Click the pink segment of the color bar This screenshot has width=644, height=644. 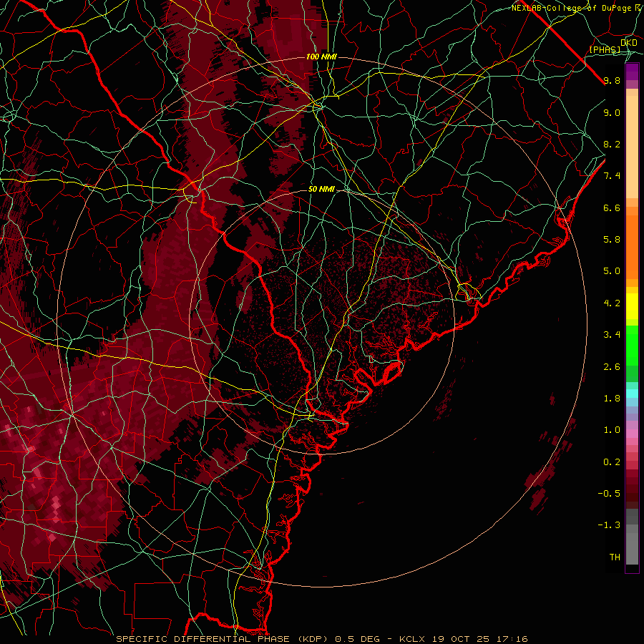tap(632, 434)
